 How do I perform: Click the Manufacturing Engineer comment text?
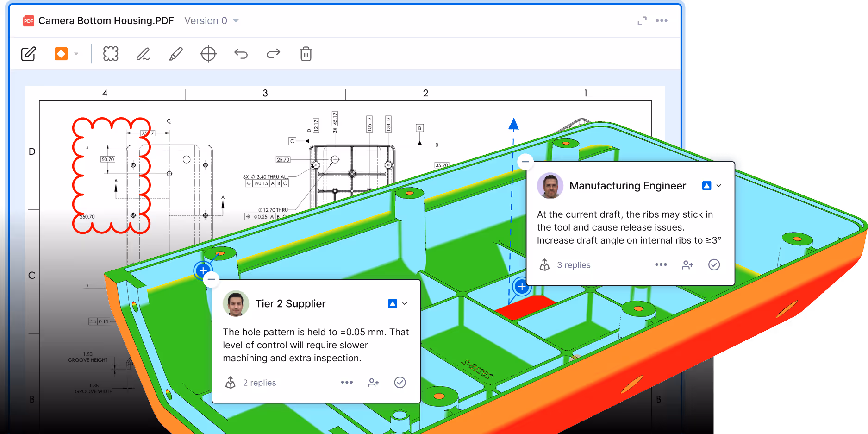(x=629, y=227)
